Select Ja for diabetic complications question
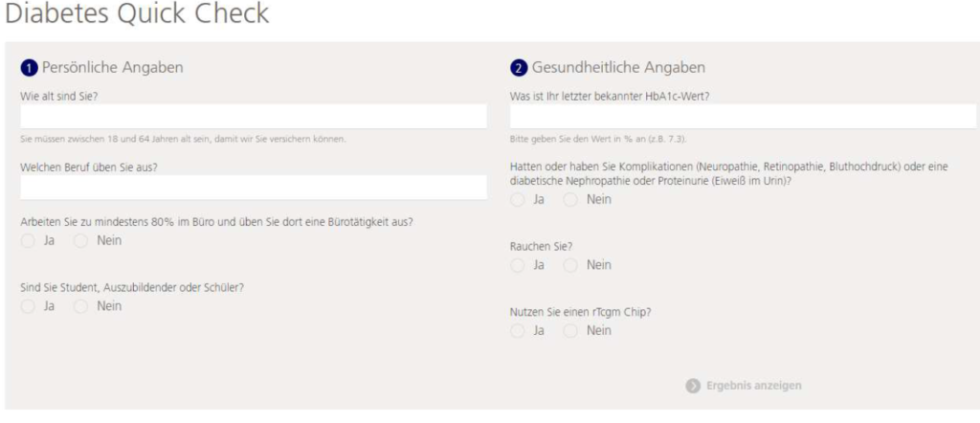This screenshot has height=423, width=980. pyautogui.click(x=518, y=200)
